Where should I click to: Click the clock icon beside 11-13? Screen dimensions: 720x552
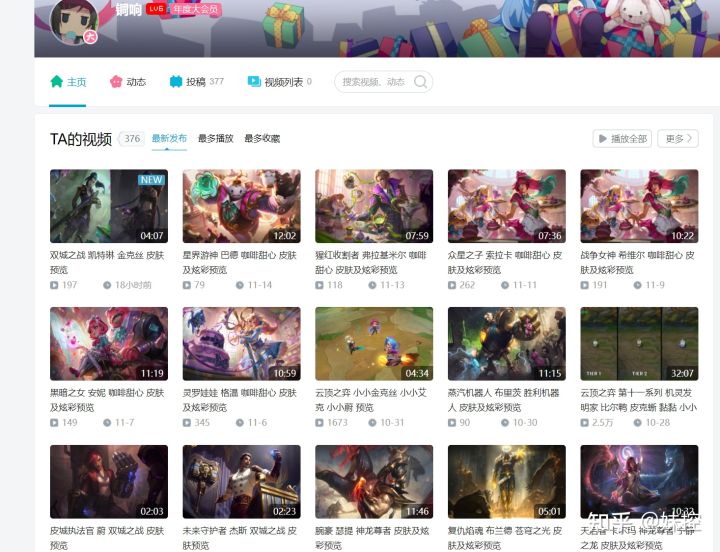click(372, 285)
